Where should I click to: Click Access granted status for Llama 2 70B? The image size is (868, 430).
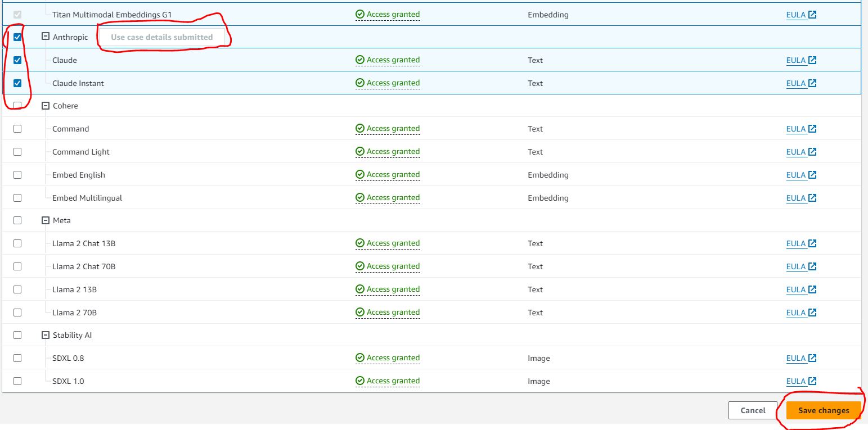pyautogui.click(x=388, y=313)
